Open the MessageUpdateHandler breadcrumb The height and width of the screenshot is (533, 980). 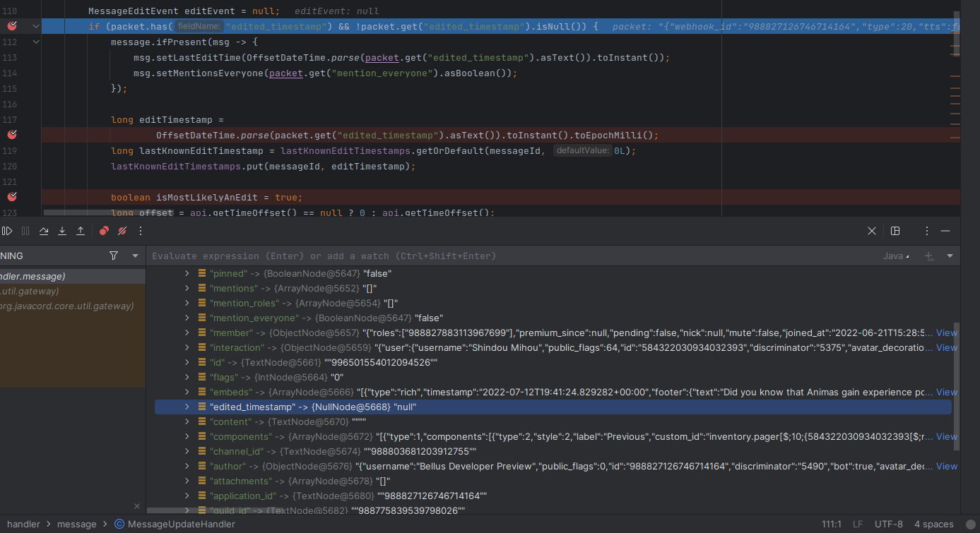click(174, 524)
